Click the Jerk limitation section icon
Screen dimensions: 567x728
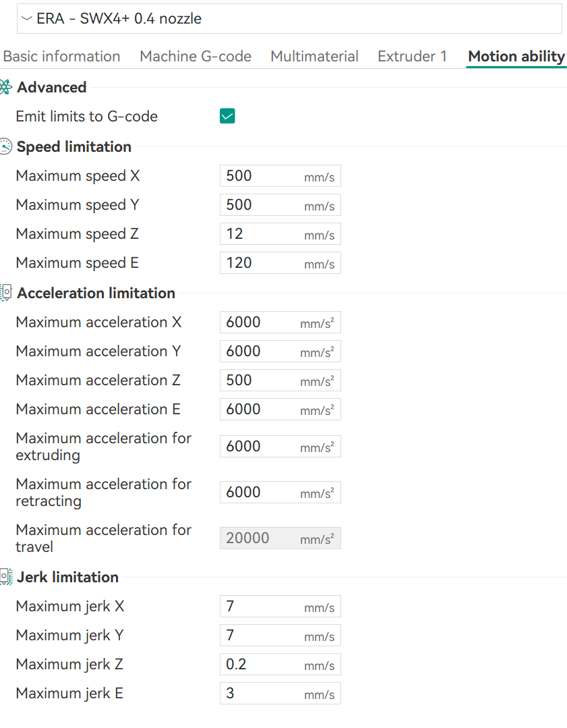coord(5,577)
